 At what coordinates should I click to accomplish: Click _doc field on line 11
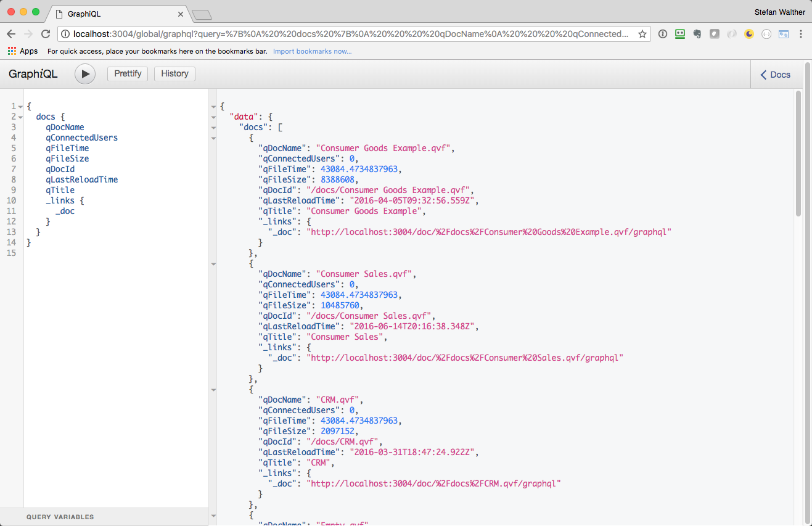click(65, 212)
